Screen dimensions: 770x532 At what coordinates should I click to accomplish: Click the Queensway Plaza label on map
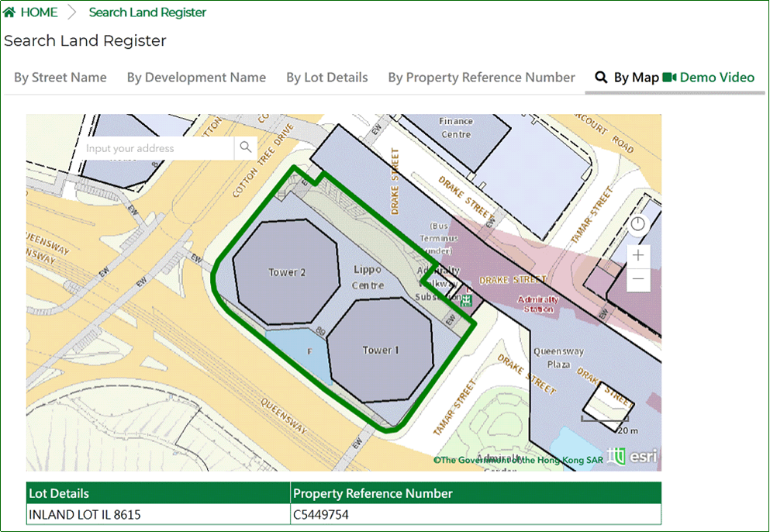[x=559, y=358]
